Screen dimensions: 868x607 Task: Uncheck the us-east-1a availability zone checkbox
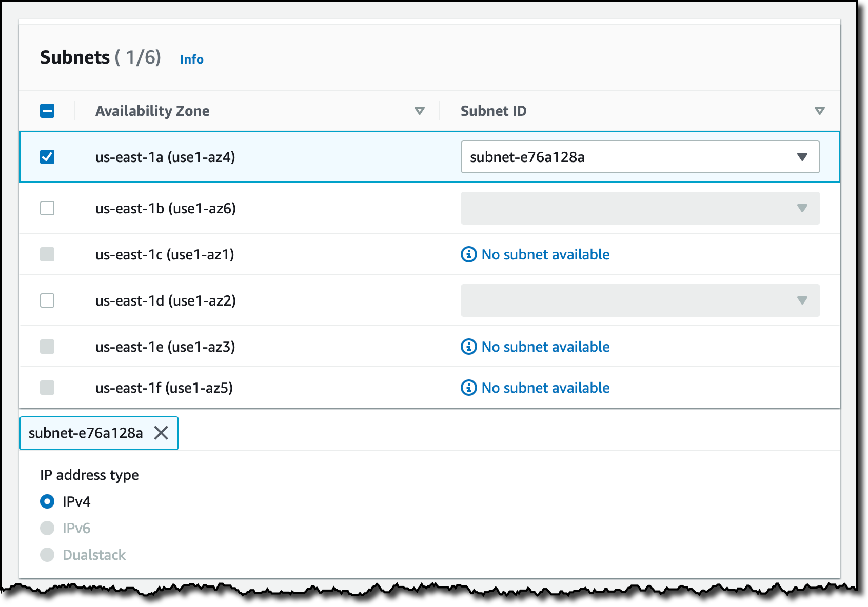(x=47, y=157)
